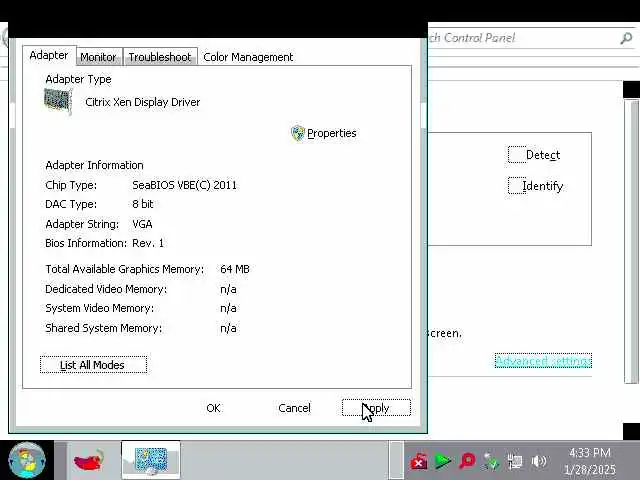Click the green checkmark tray icon
This screenshot has width=640, height=480.
491,462
